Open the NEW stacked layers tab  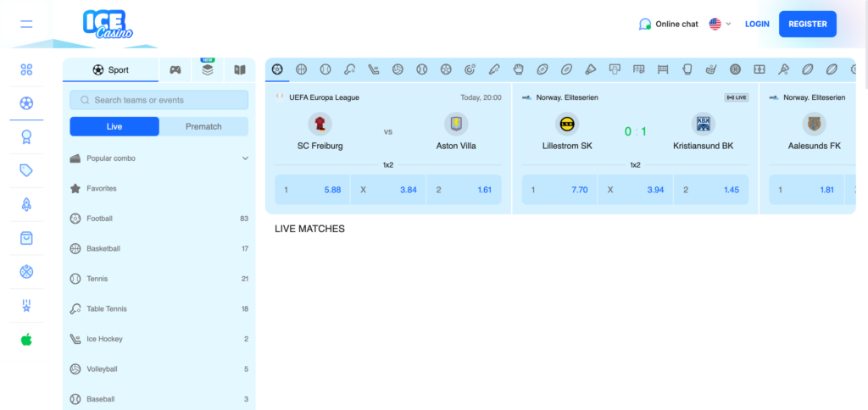(208, 69)
